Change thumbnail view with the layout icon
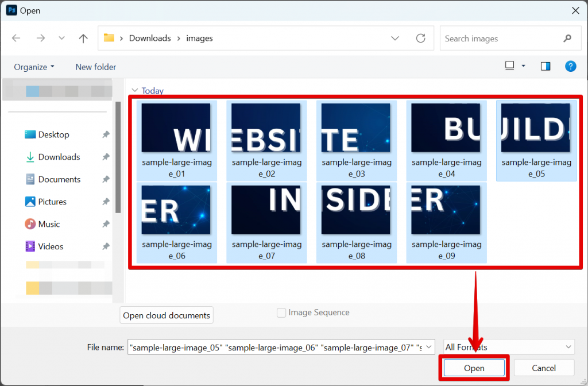This screenshot has height=386, width=588. 509,65
